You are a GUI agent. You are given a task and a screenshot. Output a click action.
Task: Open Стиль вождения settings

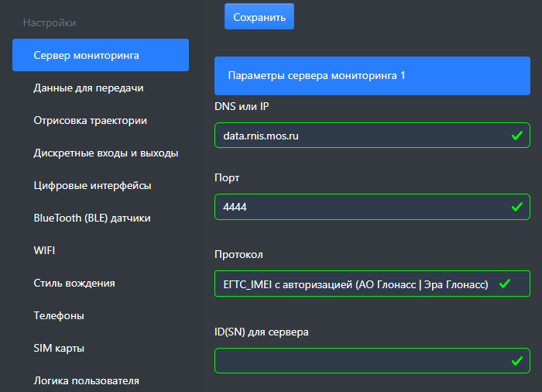pos(74,284)
